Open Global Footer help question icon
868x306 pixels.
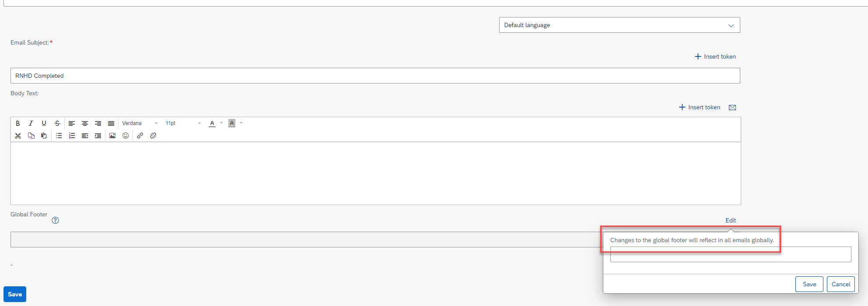[55, 220]
